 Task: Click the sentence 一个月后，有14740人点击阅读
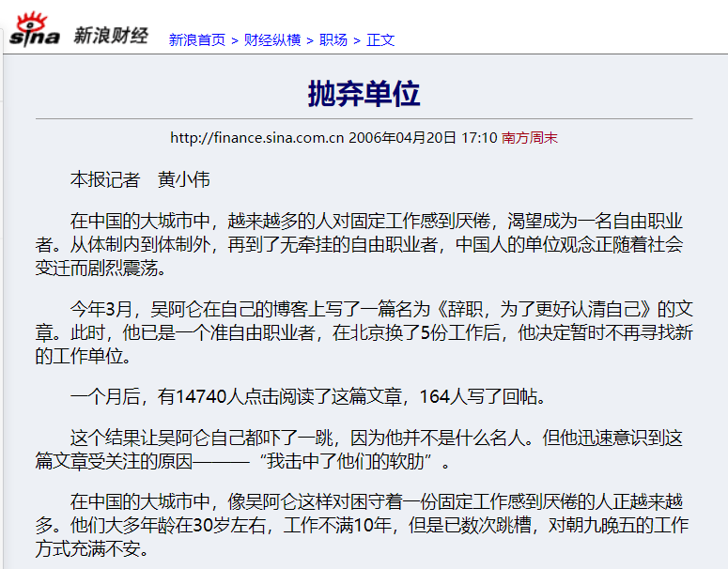pos(309,397)
